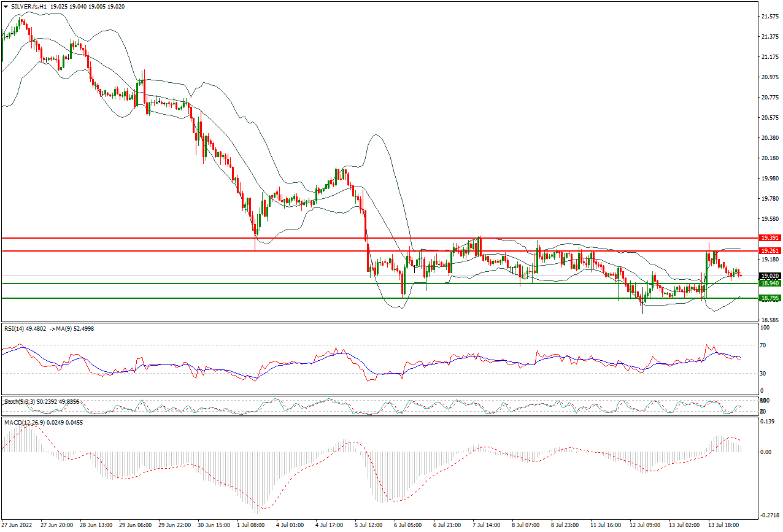Screen dimensions: 783x532
Task: Click the MACD scale value 0.139
Action: pyautogui.click(x=767, y=422)
